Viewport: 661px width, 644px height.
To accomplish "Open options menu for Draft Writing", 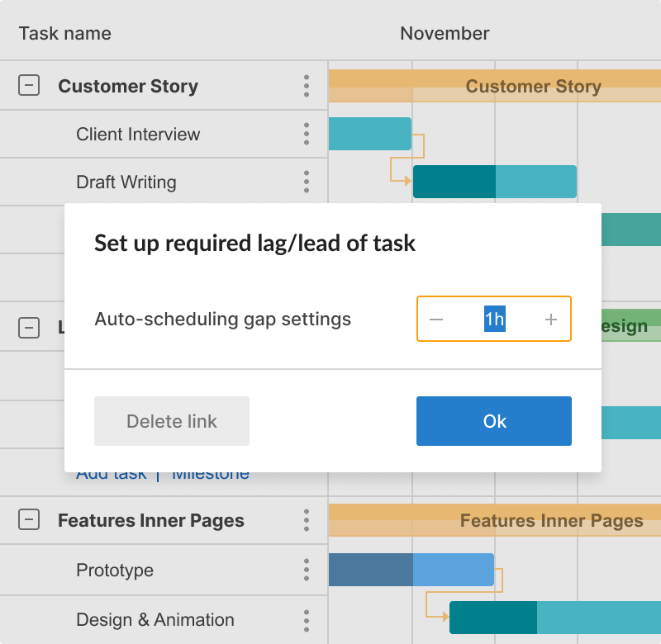I will (307, 182).
